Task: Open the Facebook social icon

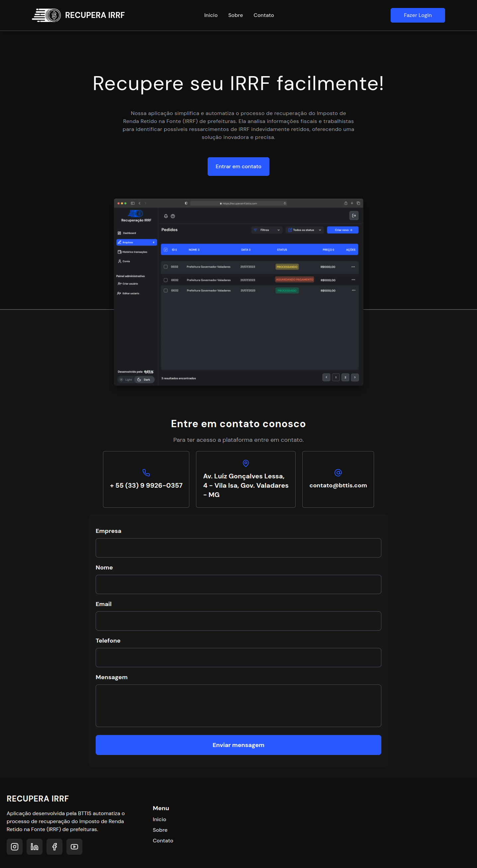Action: (54, 846)
